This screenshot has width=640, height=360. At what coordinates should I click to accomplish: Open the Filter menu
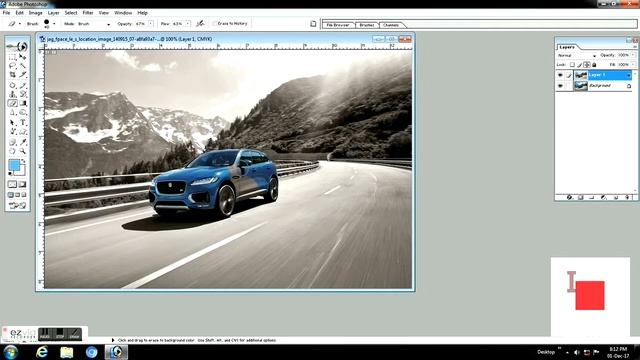point(88,13)
